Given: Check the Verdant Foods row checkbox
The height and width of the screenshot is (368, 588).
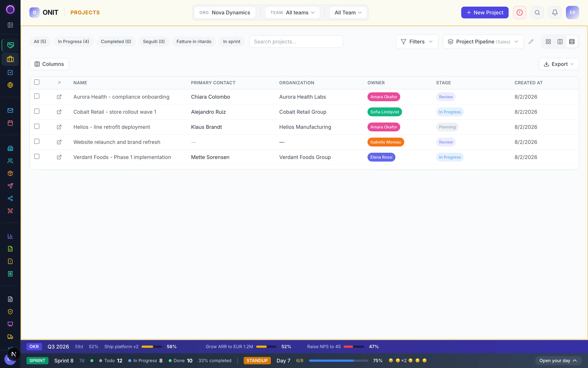Looking at the screenshot, I should (x=37, y=157).
